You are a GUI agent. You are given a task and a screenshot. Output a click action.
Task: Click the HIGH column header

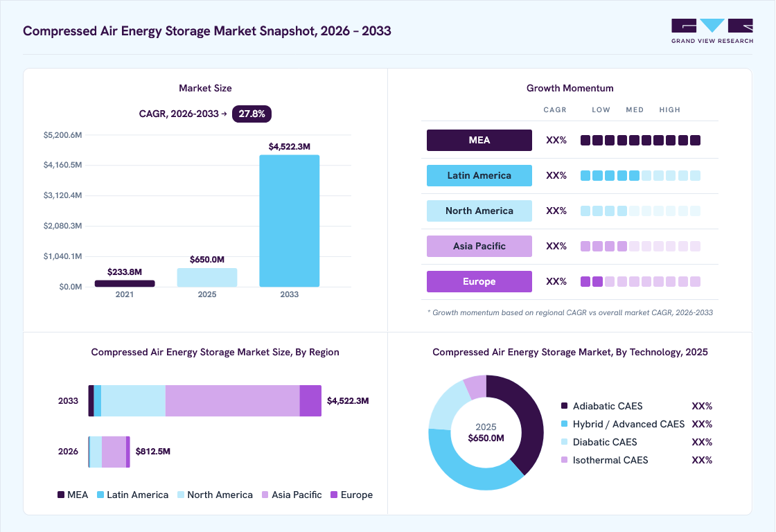point(669,110)
